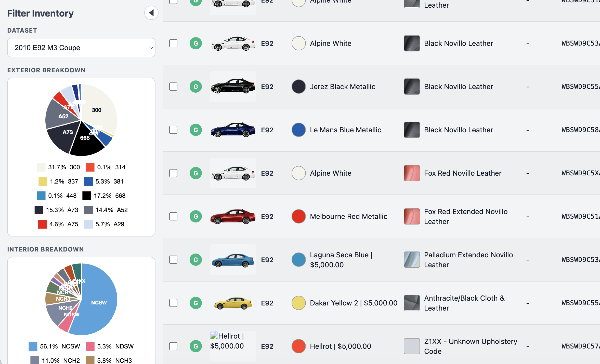Click the Le Mans Blue Metallic exterior color circle
The height and width of the screenshot is (364, 600).
pos(299,130)
